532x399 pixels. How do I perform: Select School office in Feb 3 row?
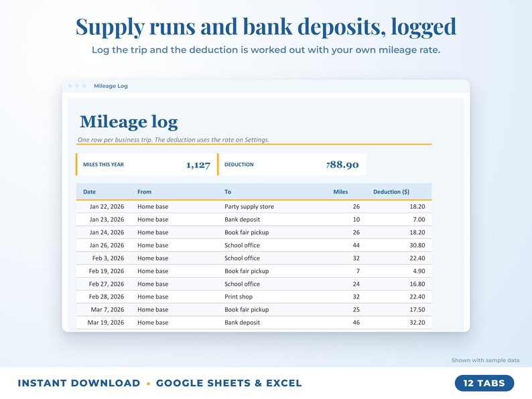[x=243, y=258]
